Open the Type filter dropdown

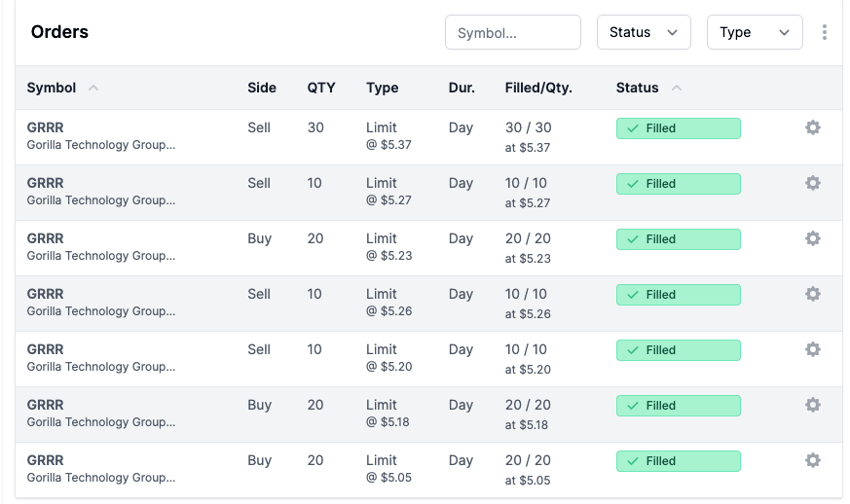755,32
